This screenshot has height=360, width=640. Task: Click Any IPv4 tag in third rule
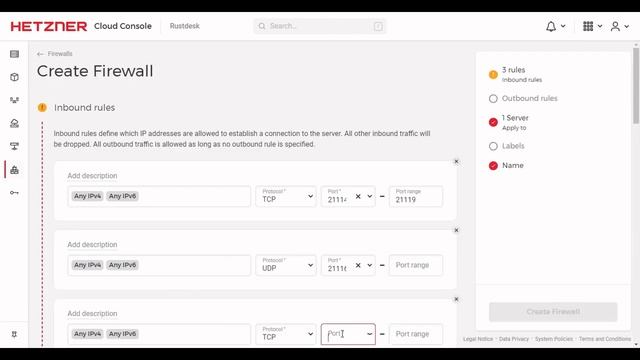click(x=87, y=334)
